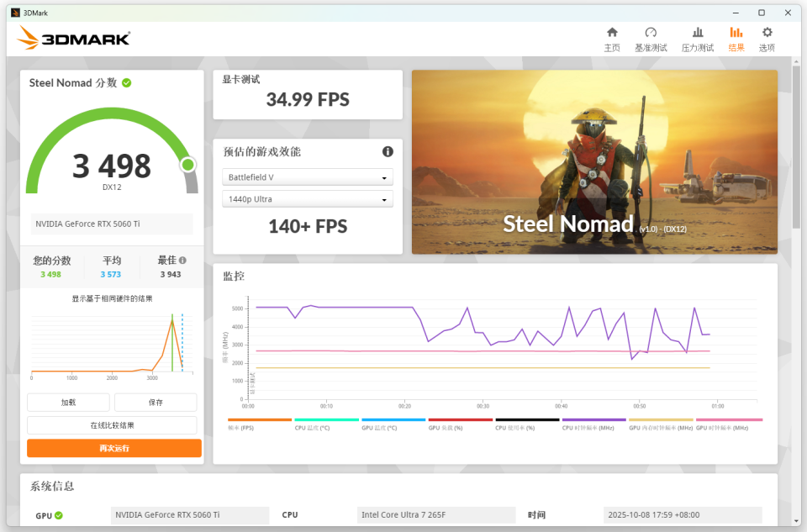Click the Intel Core Ultra 7 265F field
807x532 pixels.
click(x=436, y=514)
